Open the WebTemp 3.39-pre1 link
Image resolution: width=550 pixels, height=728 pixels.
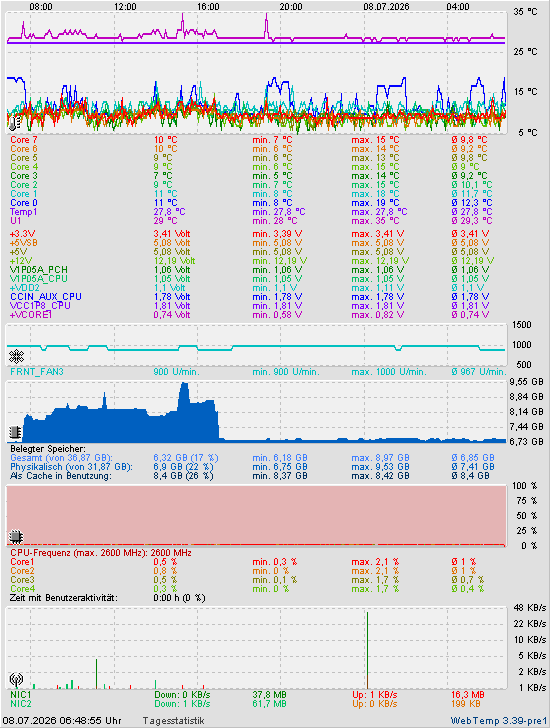pos(499,721)
